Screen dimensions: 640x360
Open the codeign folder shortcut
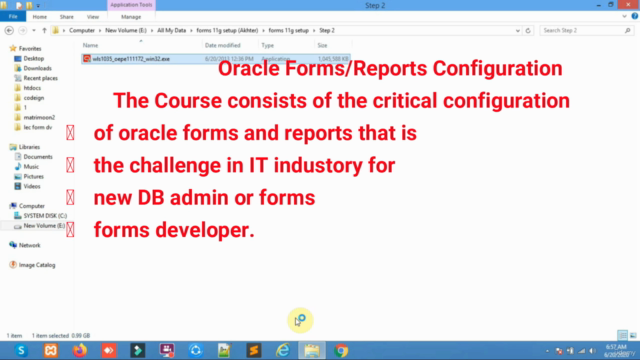(x=33, y=98)
